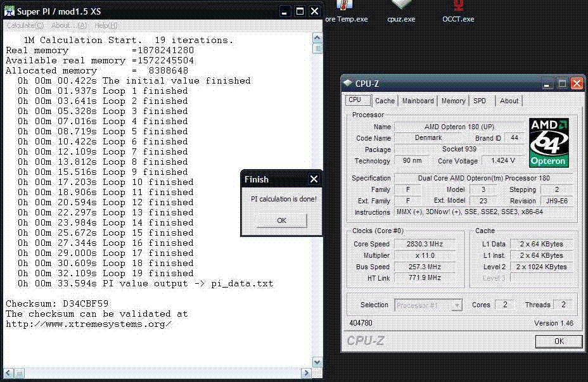588x382 pixels.
Task: Click the Loop 1 finished line
Action: click(x=103, y=91)
